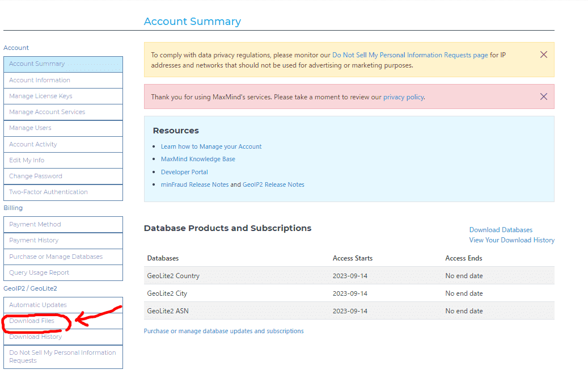
Task: Open the Developer Portal link
Action: tap(184, 172)
